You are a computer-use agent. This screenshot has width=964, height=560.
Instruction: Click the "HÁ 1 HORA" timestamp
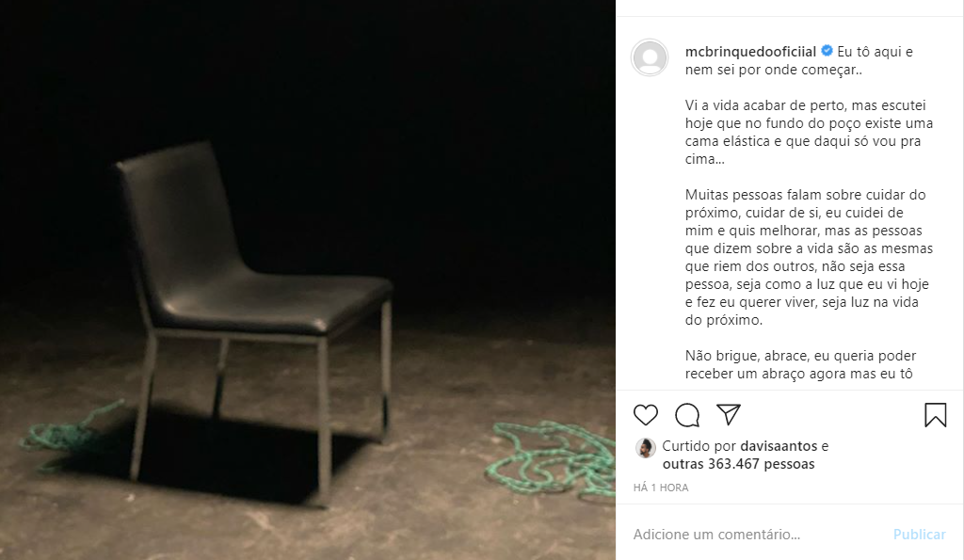(661, 488)
